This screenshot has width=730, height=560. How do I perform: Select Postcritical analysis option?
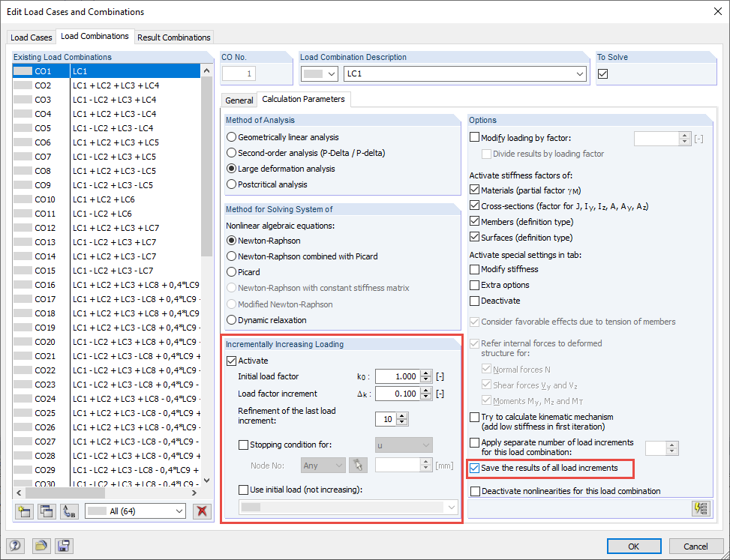click(x=231, y=184)
